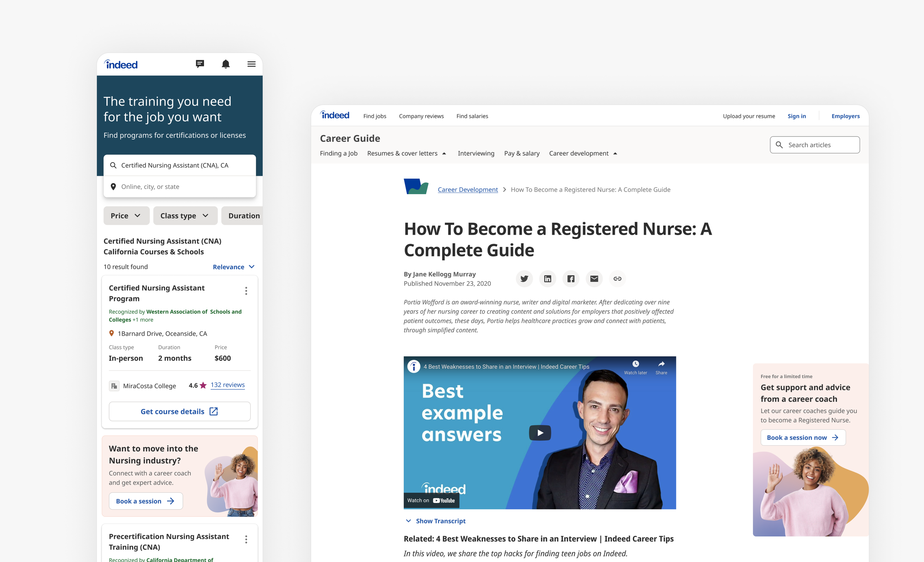Open the mobile hamburger menu
924x562 pixels.
pos(251,64)
